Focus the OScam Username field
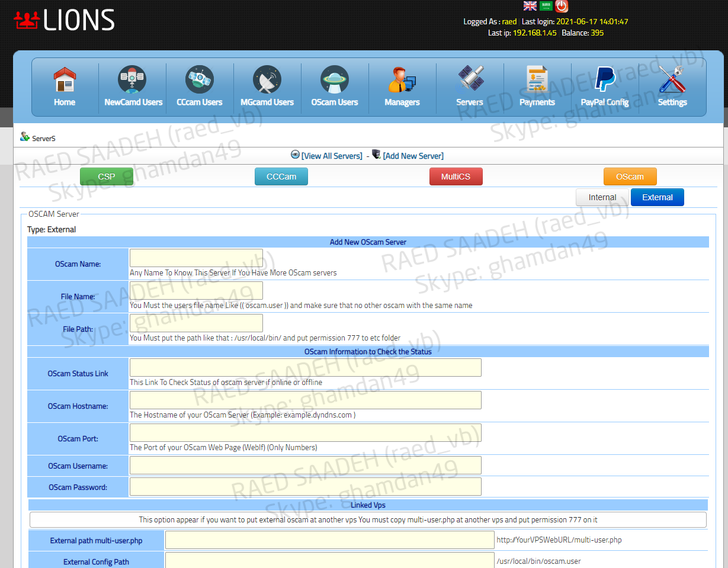This screenshot has height=568, width=728. [x=306, y=466]
